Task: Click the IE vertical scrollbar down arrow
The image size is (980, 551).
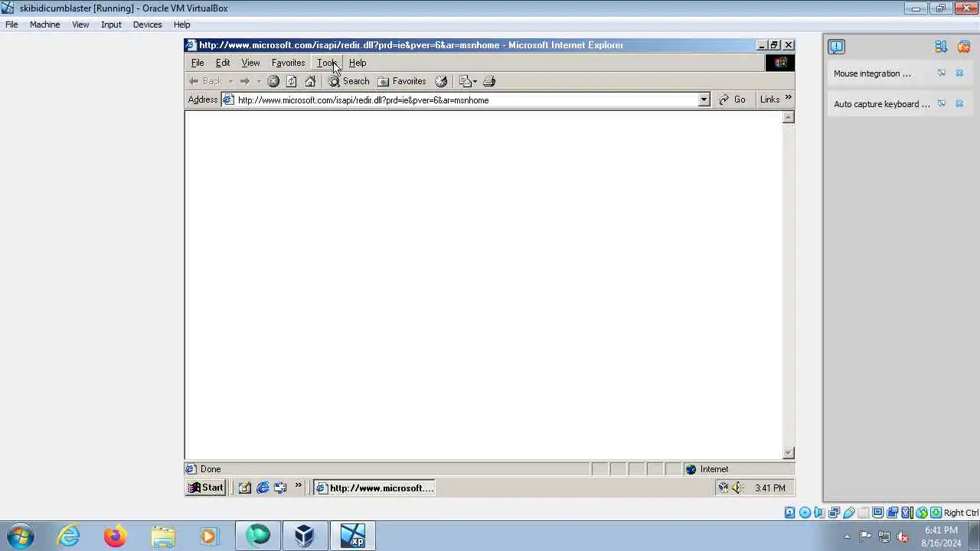Action: click(789, 453)
